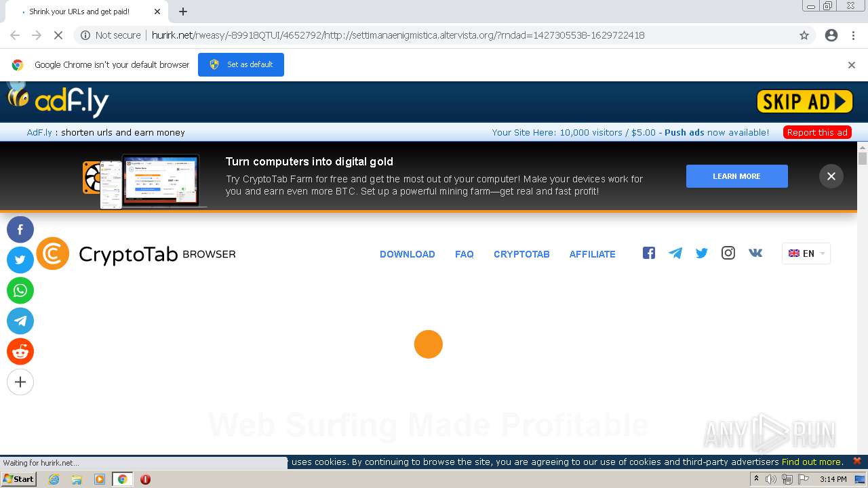This screenshot has width=868, height=488.
Task: Open the Windows Start menu
Action: click(x=18, y=479)
